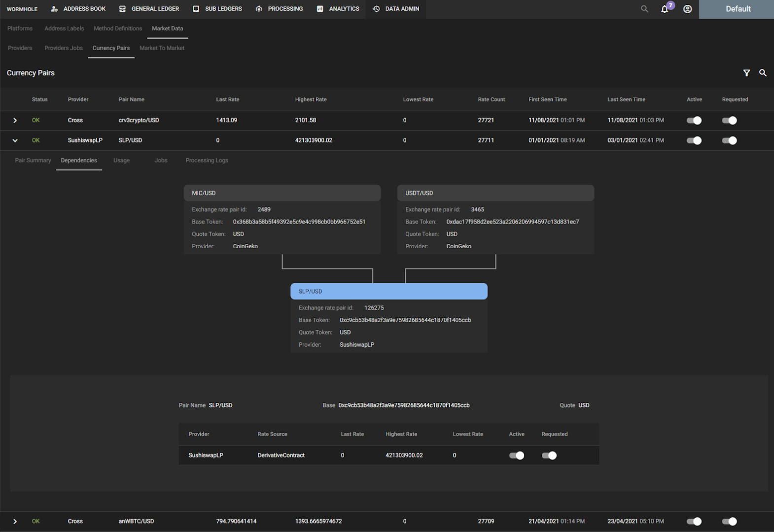
Task: Open the Market To Market sub-tab
Action: [x=162, y=48]
